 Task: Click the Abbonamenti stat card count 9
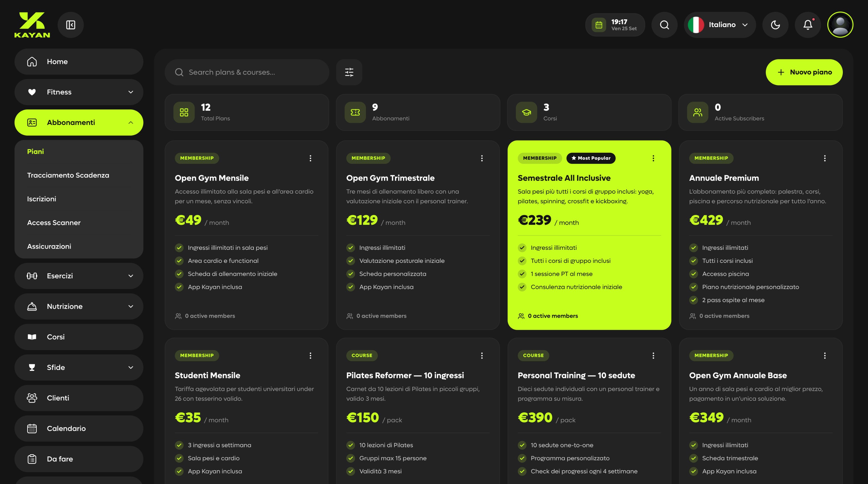[375, 107]
